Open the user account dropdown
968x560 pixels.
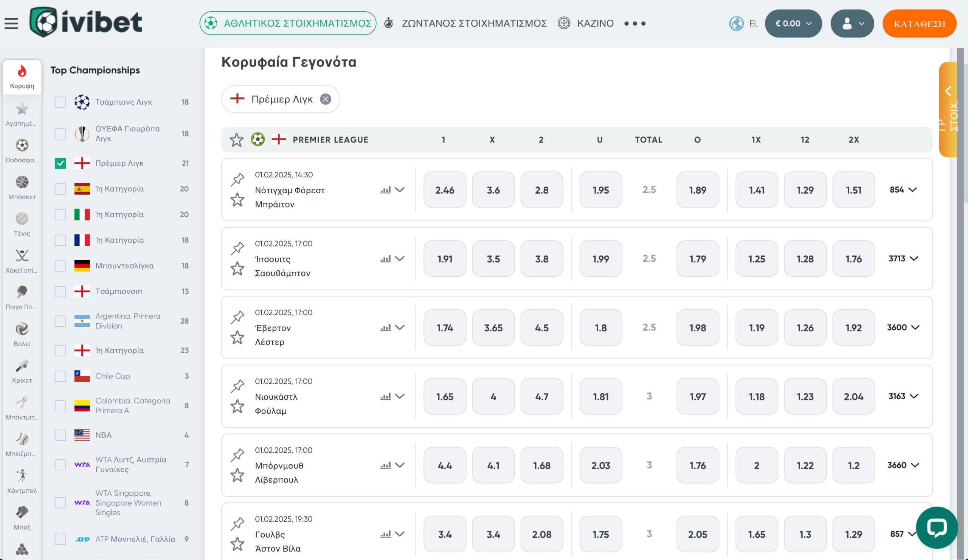[x=852, y=23]
